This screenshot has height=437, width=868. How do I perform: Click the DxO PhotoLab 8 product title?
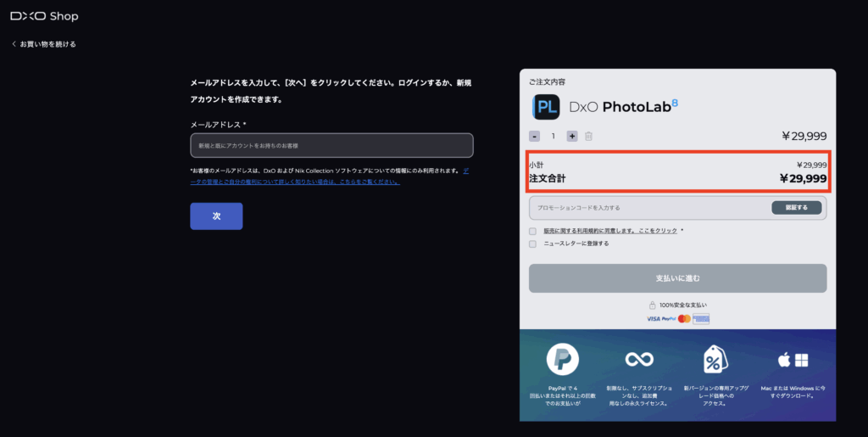[x=623, y=106]
